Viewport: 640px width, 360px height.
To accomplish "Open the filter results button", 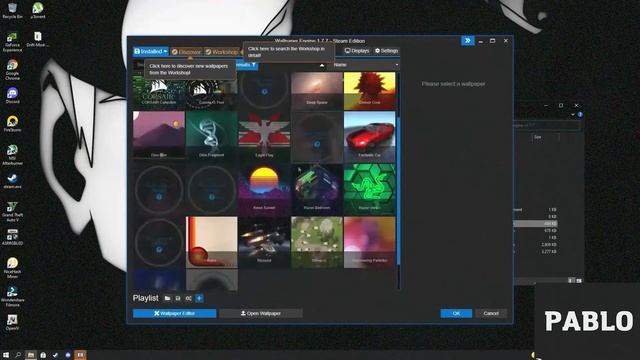I will [x=247, y=65].
